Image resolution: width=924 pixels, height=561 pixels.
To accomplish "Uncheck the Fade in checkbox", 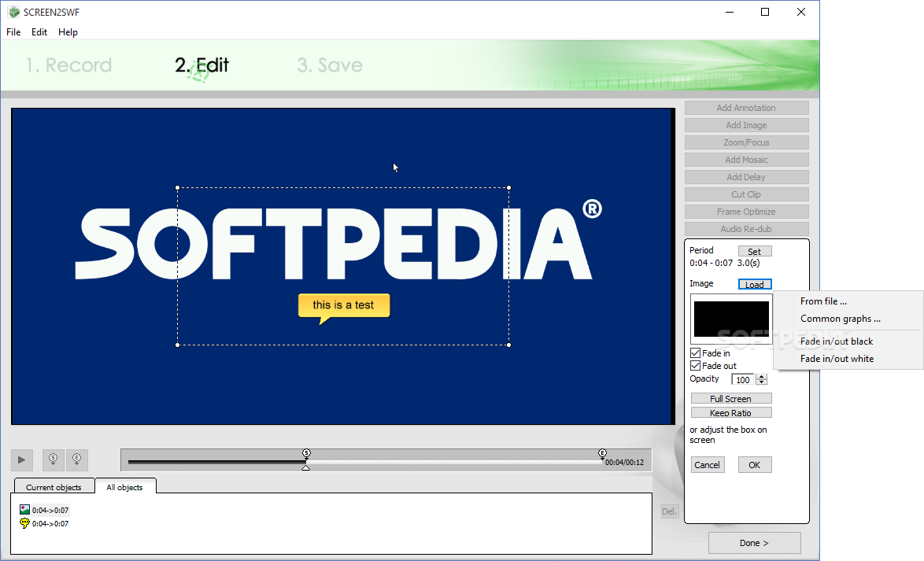I will pyautogui.click(x=695, y=353).
